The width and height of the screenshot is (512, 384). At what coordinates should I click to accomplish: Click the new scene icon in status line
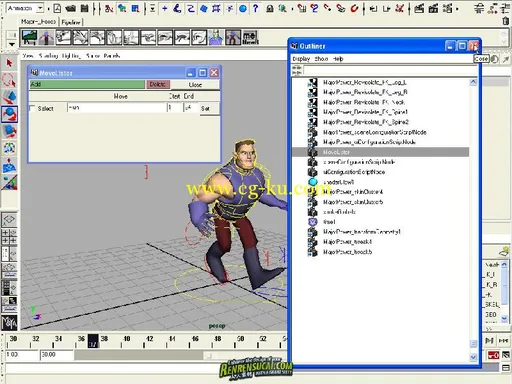pyautogui.click(x=57, y=8)
